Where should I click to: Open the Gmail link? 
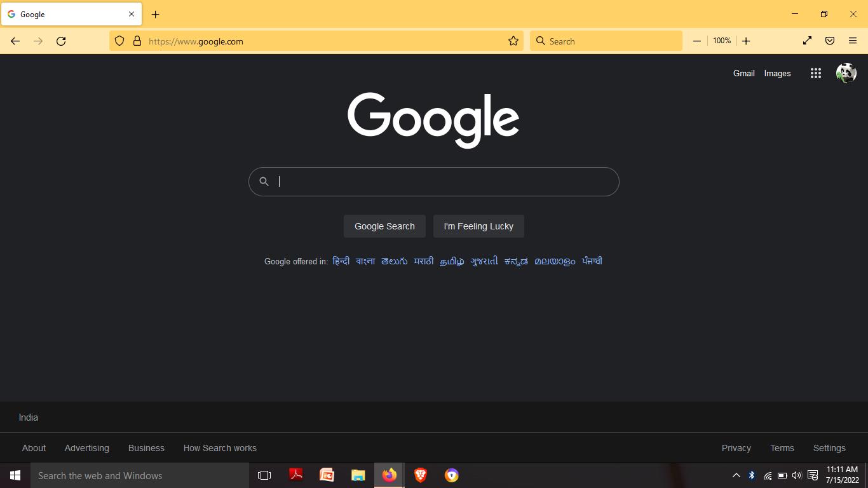pyautogui.click(x=743, y=74)
